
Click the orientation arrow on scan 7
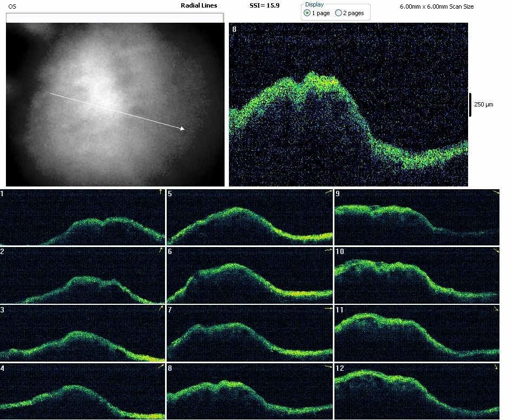[328, 309]
